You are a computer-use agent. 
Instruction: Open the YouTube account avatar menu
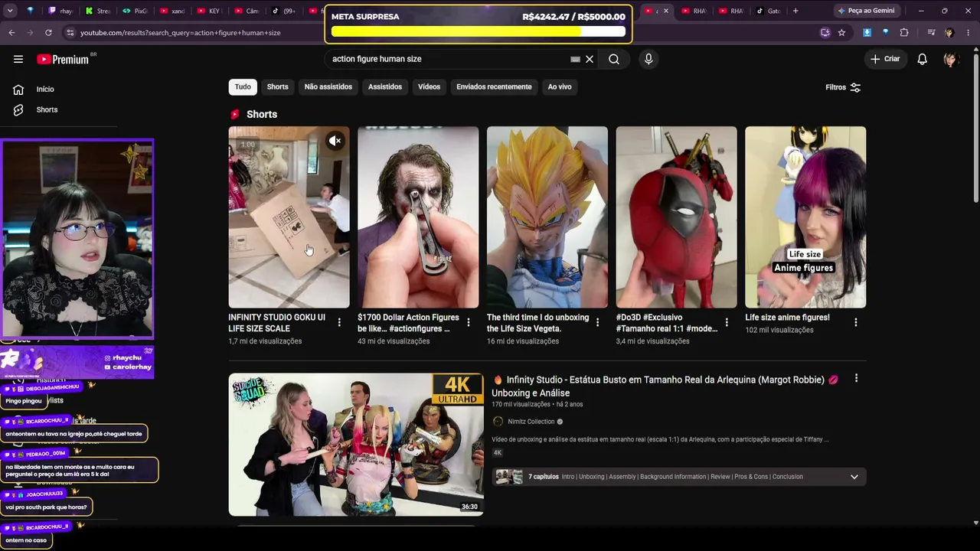(x=951, y=59)
